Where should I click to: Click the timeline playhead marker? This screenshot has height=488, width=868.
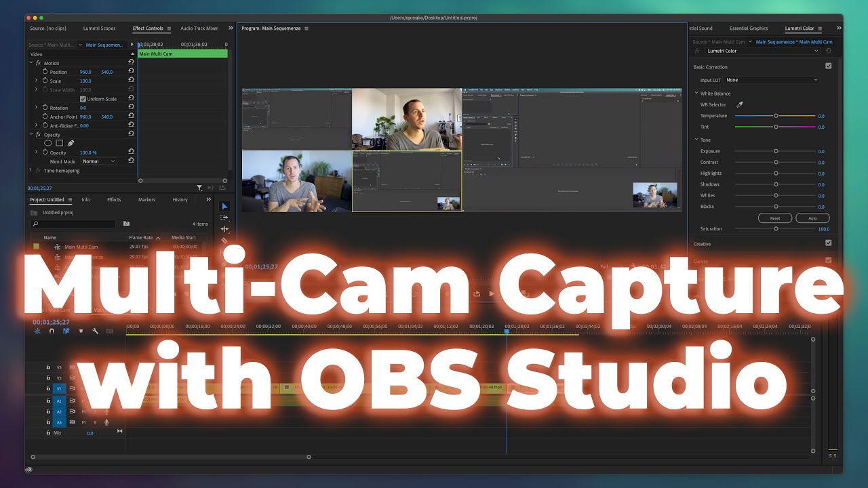click(x=507, y=331)
